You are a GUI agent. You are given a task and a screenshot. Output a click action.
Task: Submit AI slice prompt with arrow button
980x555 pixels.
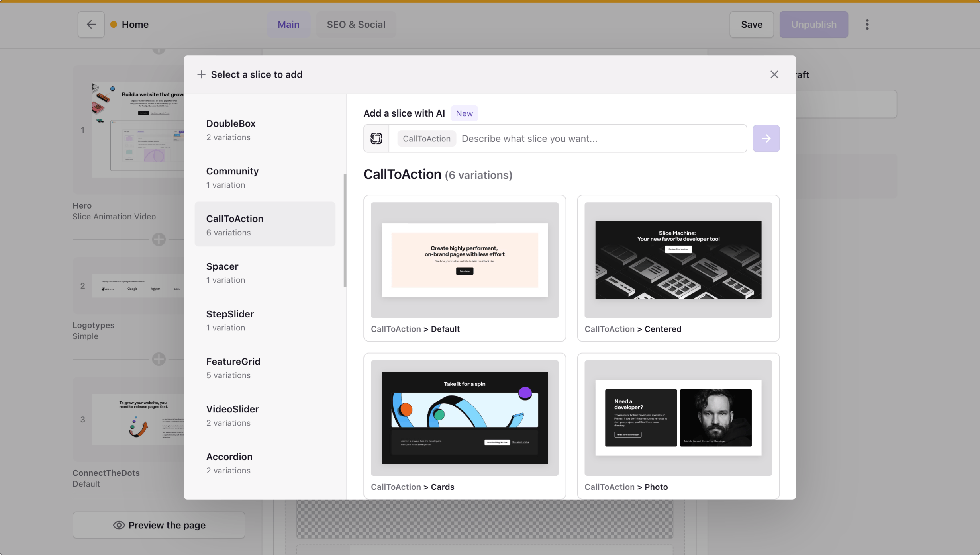765,138
